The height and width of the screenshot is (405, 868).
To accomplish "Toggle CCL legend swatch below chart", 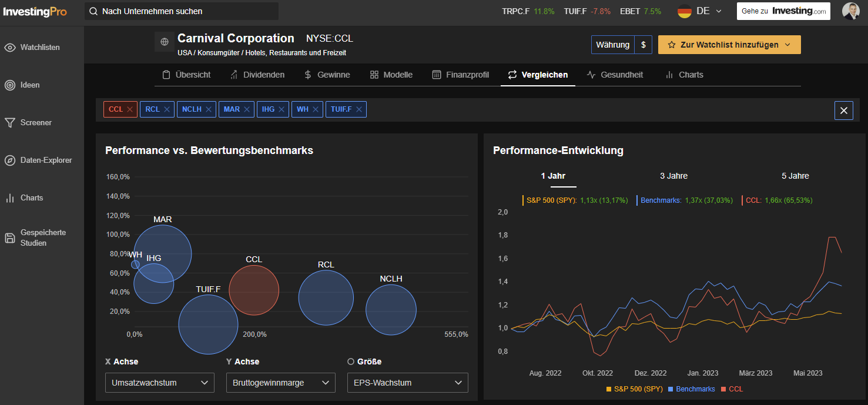I will click(x=724, y=389).
